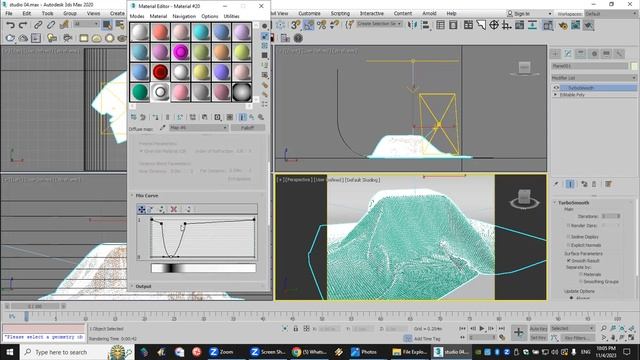This screenshot has height=360, width=640.
Task: Open the Modes menu in Material Editor
Action: click(x=137, y=16)
